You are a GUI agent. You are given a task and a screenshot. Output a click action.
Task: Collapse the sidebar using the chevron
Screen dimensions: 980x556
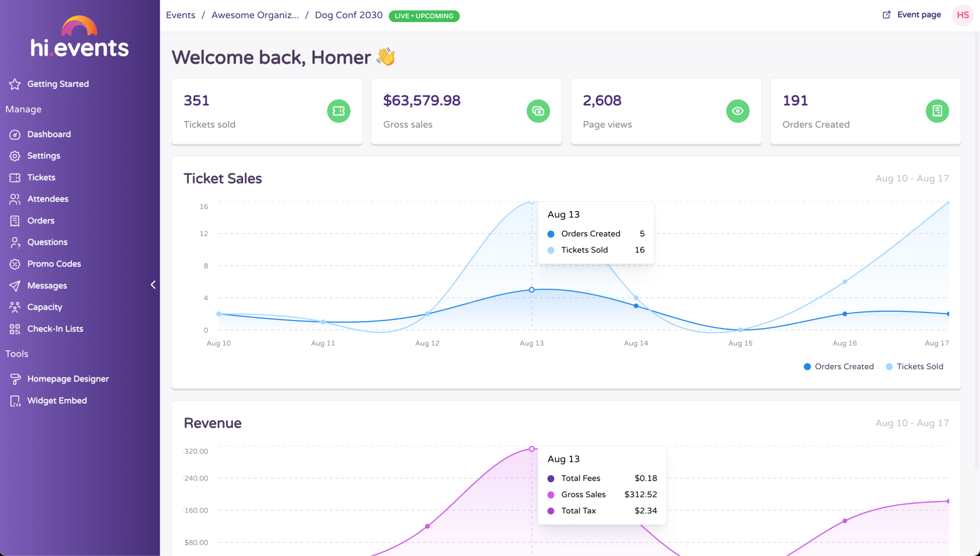tap(153, 284)
